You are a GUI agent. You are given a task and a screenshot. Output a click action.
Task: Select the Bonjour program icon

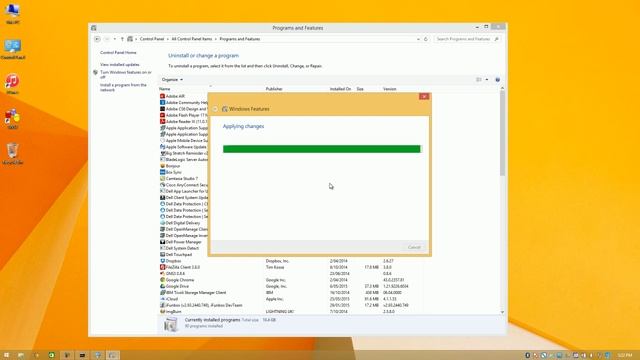tap(162, 166)
